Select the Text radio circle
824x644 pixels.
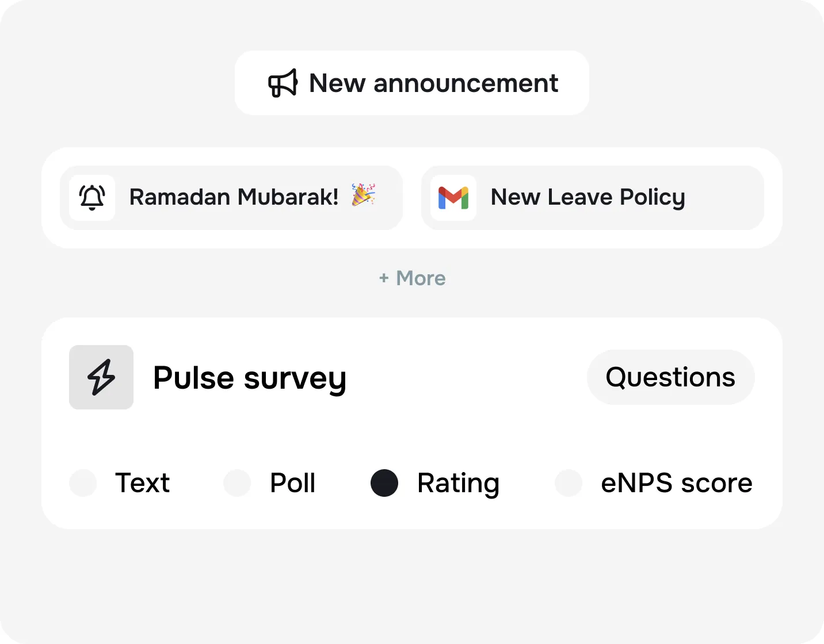click(x=83, y=483)
